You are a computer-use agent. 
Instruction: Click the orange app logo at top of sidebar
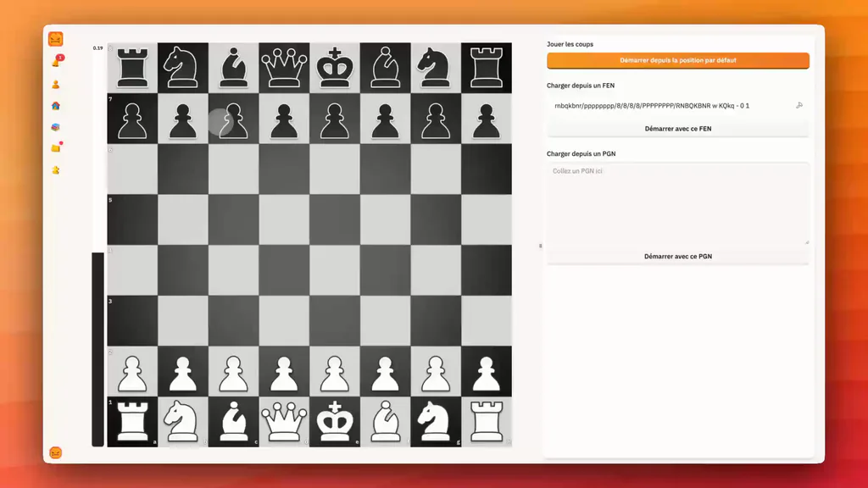[x=56, y=39]
